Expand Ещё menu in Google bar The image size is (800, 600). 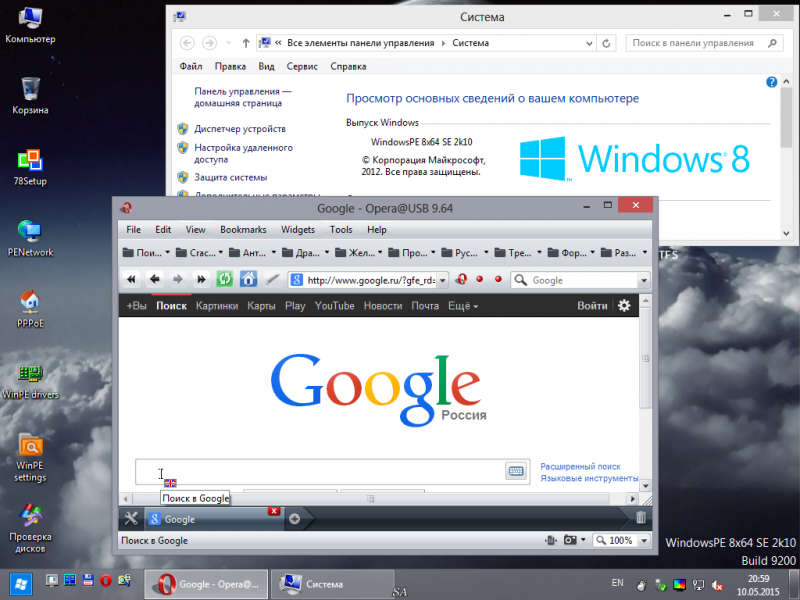click(x=463, y=306)
